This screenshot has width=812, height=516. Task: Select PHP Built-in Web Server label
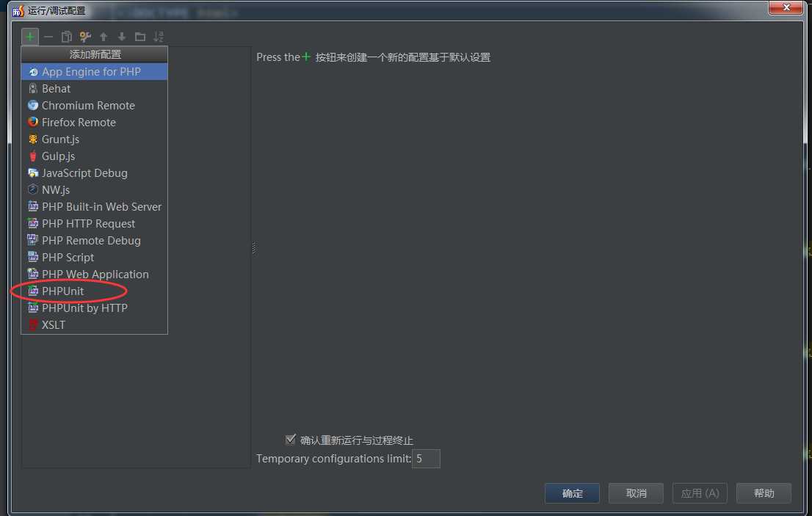point(101,207)
